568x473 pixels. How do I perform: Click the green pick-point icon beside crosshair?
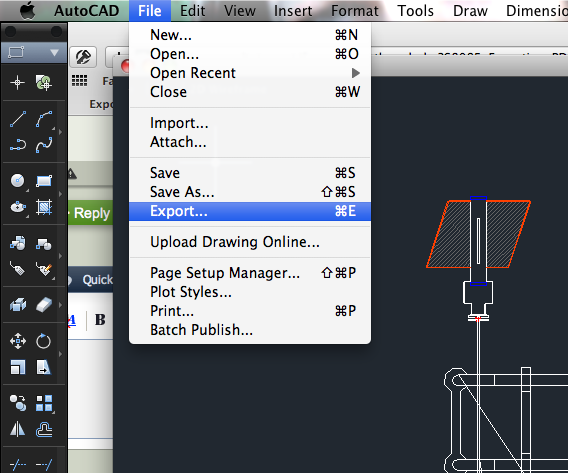click(44, 83)
